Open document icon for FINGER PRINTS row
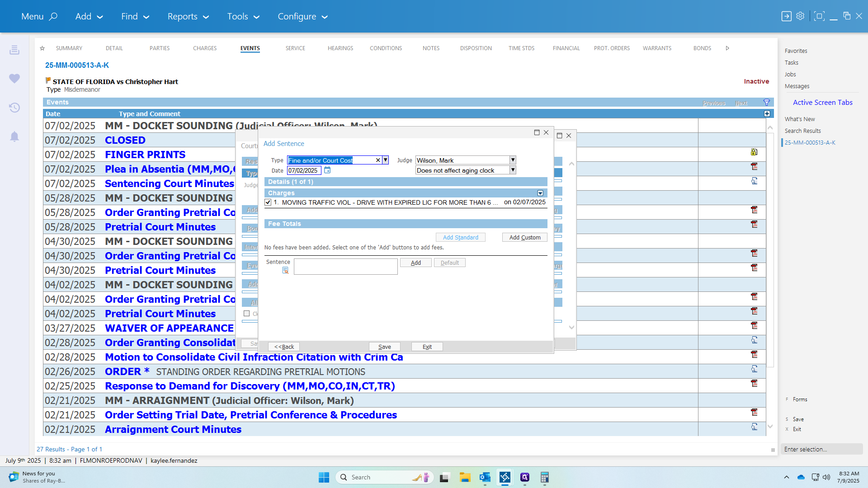 pyautogui.click(x=754, y=152)
